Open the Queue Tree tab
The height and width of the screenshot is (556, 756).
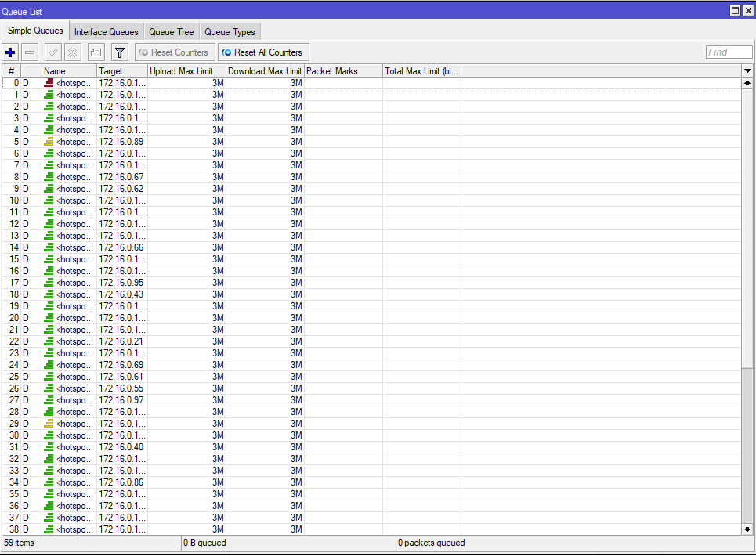tap(171, 32)
